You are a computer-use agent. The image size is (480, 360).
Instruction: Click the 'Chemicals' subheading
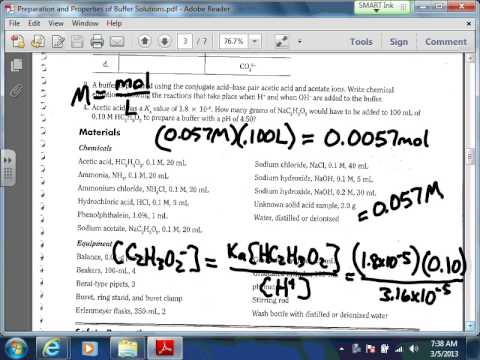[95, 148]
